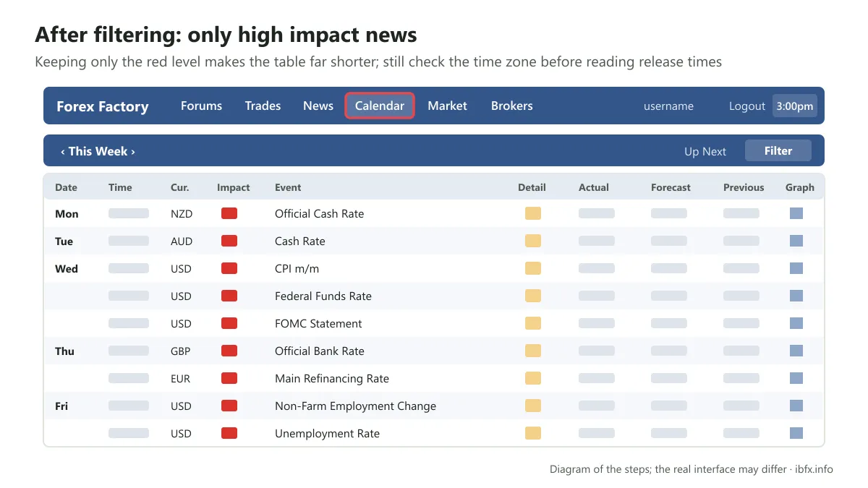This screenshot has width=868, height=488.
Task: Show graph for Official Bank Rate
Action: point(796,351)
